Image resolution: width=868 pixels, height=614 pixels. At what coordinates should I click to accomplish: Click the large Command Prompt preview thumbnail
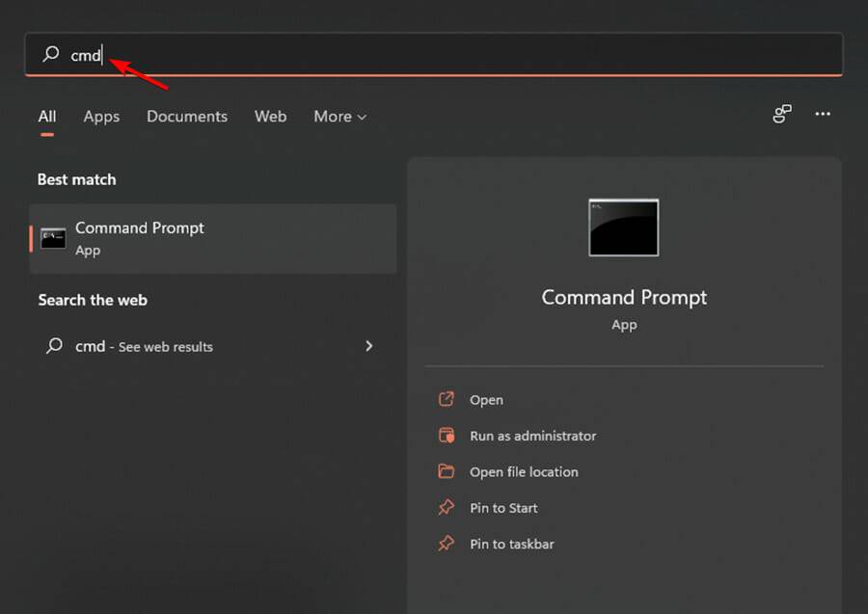623,227
